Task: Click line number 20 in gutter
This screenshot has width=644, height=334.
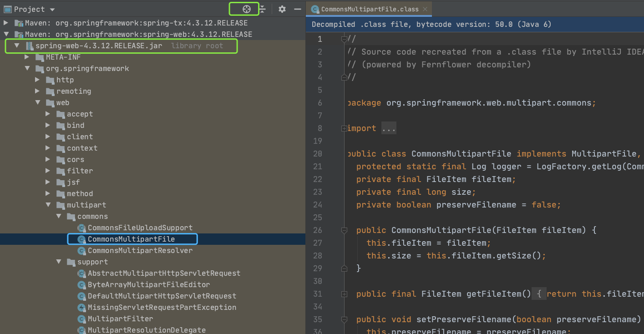Action: pos(317,154)
